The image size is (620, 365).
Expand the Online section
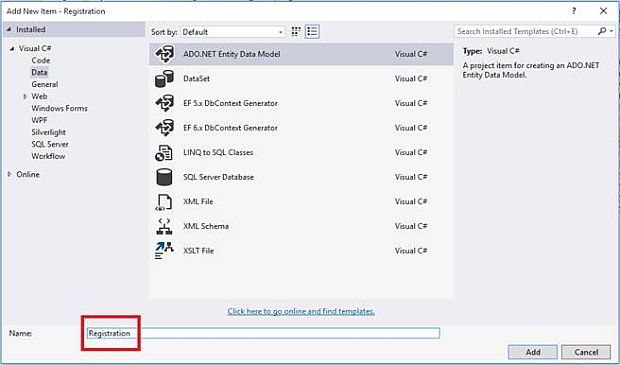pyautogui.click(x=9, y=174)
